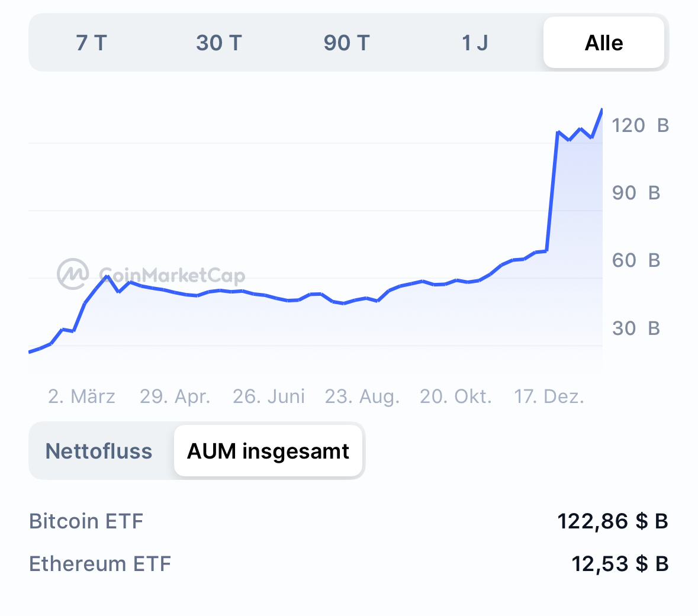
Task: Enable the AUM insgesamt view
Action: 268,451
